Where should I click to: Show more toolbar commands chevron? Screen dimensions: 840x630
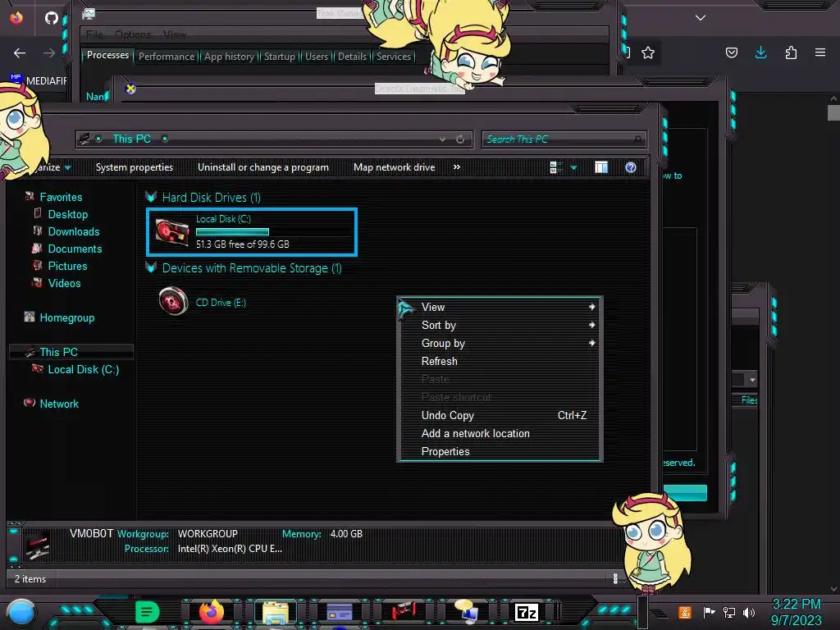point(456,167)
